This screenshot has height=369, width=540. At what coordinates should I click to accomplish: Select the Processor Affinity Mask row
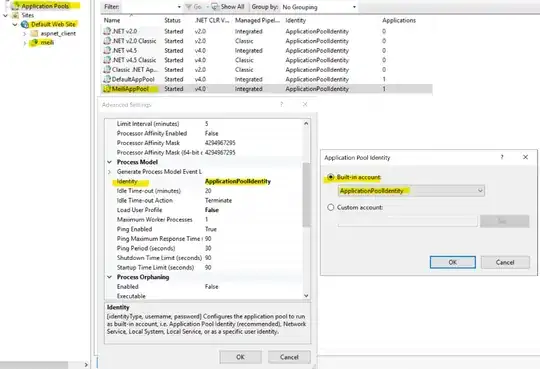click(204, 143)
